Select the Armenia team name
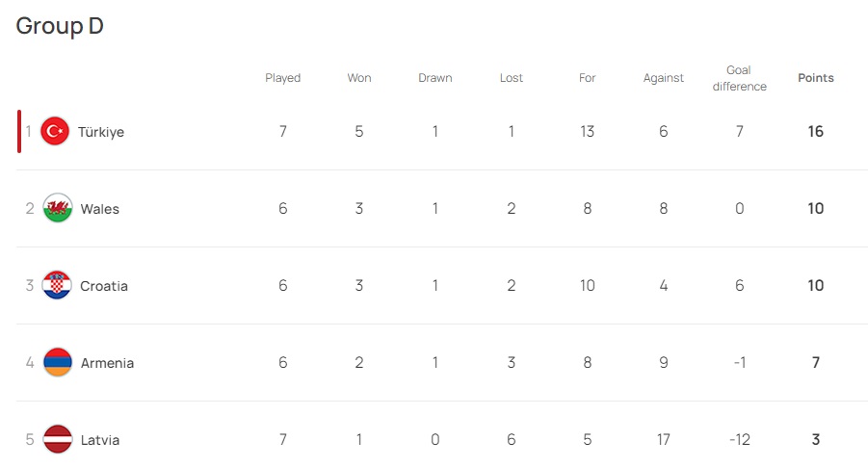 click(x=107, y=363)
